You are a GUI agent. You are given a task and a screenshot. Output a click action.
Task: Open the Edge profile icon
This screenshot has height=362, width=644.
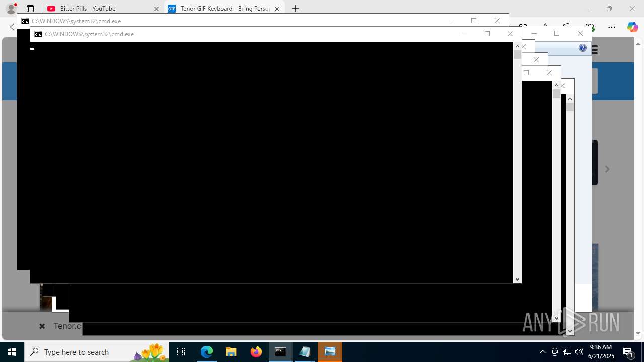[x=11, y=9]
